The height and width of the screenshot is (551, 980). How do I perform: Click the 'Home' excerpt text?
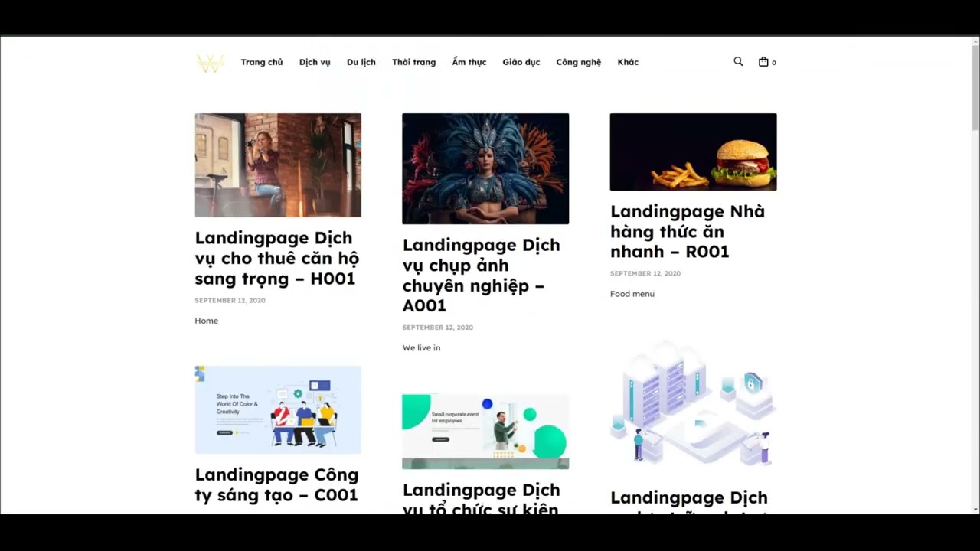(x=207, y=321)
